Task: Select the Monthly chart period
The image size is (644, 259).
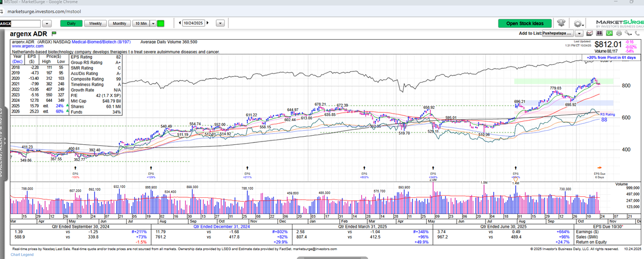Action: click(119, 24)
